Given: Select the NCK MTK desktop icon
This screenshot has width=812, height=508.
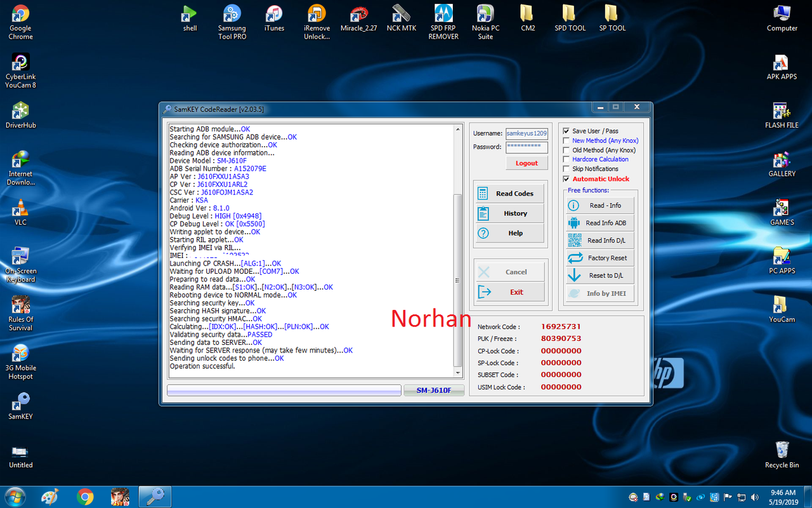Looking at the screenshot, I should pos(401,18).
